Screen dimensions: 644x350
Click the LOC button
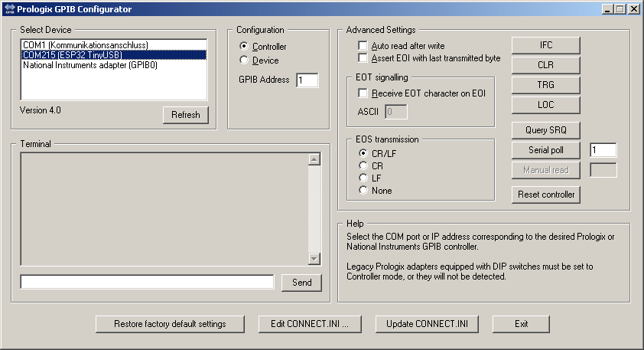546,105
